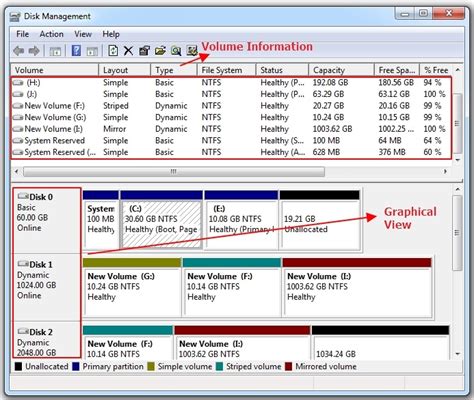Click the last toolbar settings icon
474x400 pixels.
[192, 51]
